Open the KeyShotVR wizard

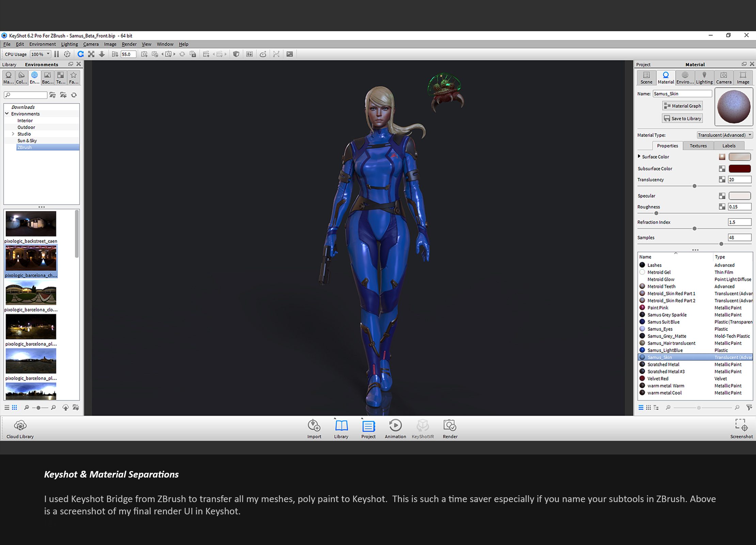point(423,429)
